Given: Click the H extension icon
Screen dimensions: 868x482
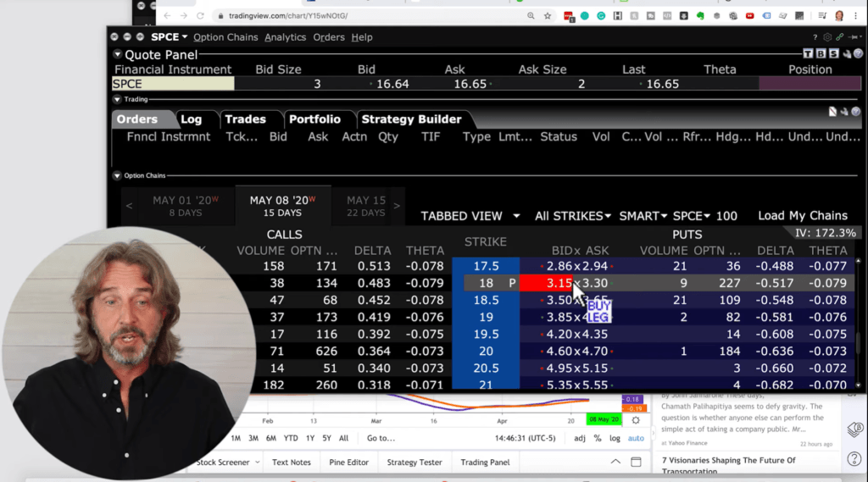Looking at the screenshot, I should pos(618,16).
